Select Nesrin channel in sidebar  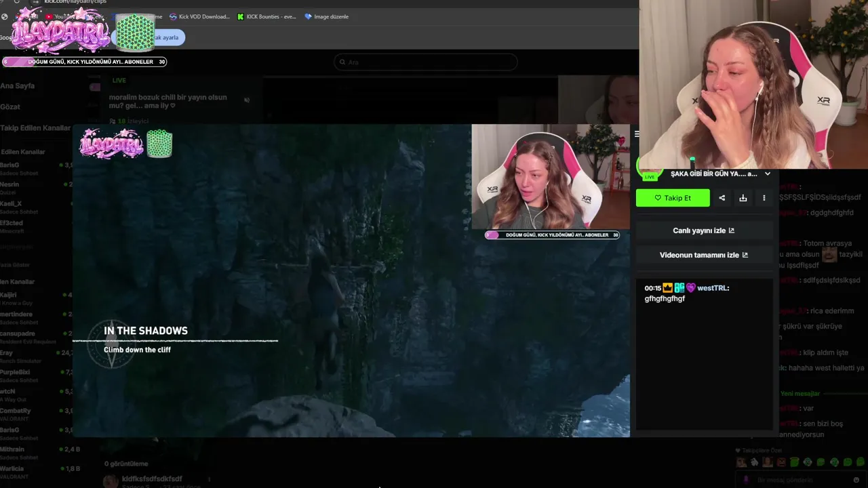[x=36, y=188]
